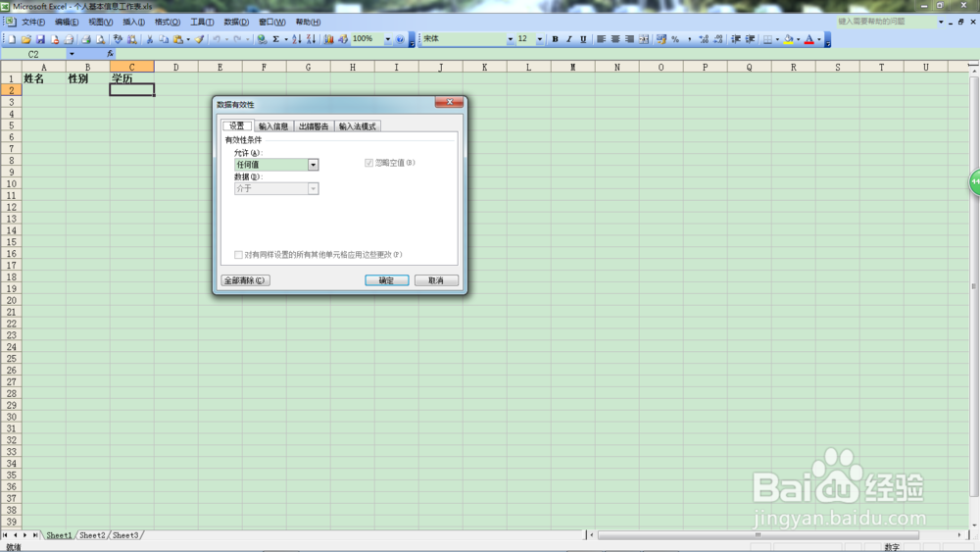Image resolution: width=980 pixels, height=552 pixels.
Task: Expand Borders dropdown arrow
Action: [x=777, y=39]
